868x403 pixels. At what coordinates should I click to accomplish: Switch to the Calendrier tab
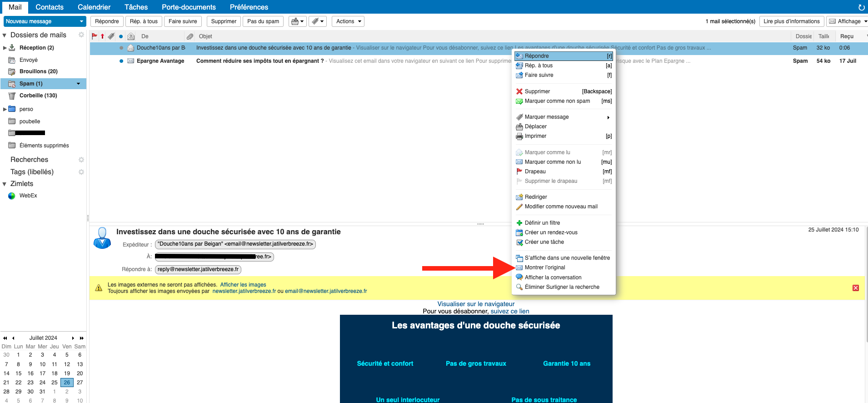(94, 7)
